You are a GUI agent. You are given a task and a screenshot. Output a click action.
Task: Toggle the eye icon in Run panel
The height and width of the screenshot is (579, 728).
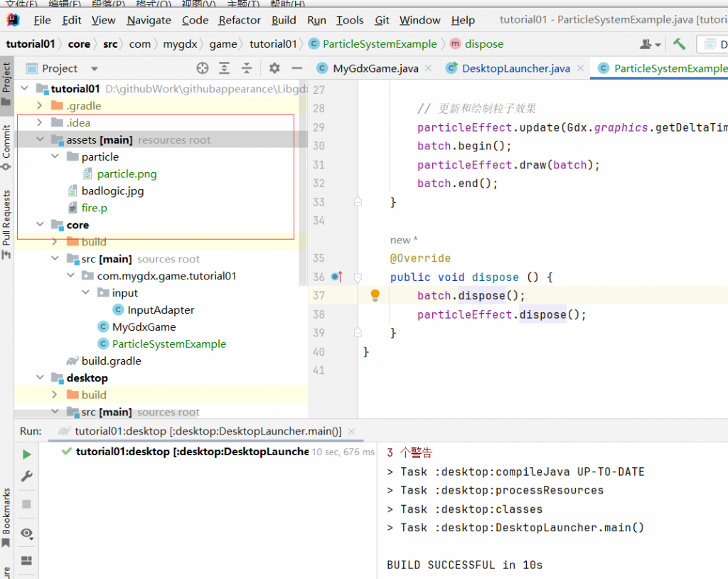[x=27, y=533]
